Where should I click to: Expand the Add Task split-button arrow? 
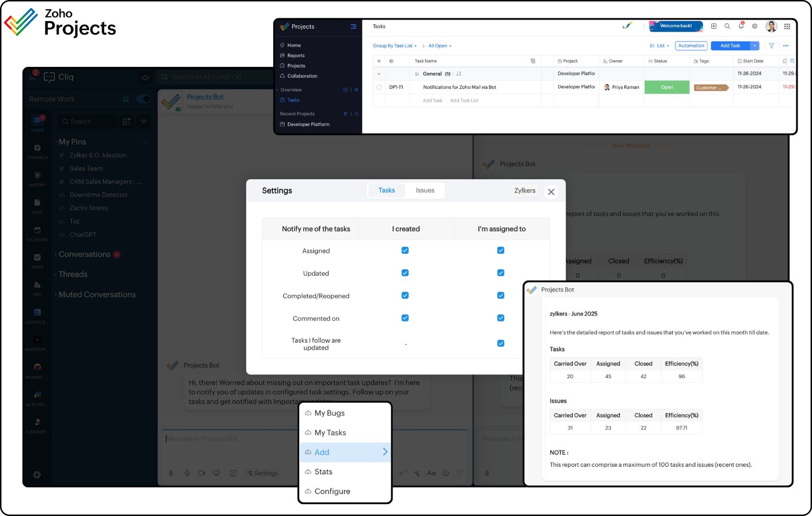[755, 45]
